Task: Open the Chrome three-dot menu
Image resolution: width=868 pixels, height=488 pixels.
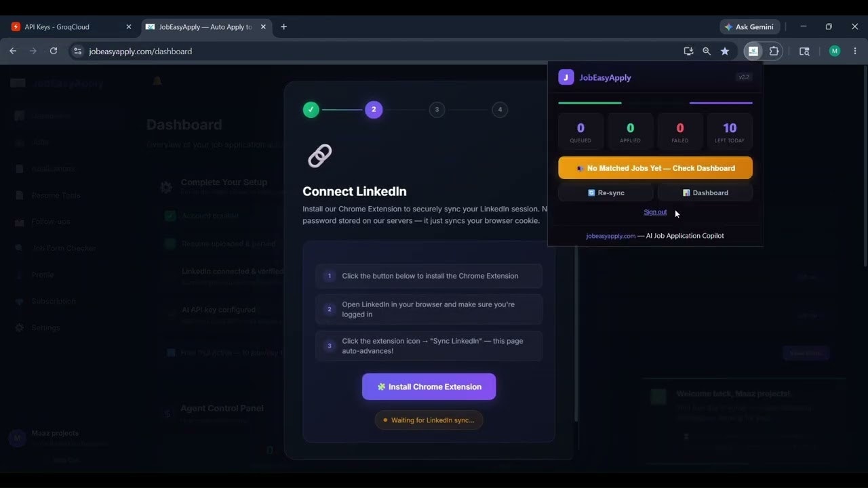Action: tap(854, 51)
